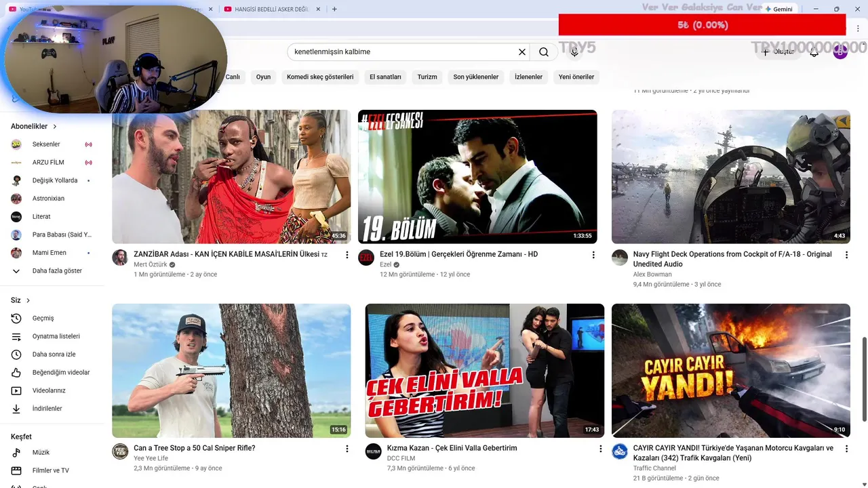This screenshot has height=488, width=868.
Task: Open title Kızma Kazan - Çek Elini Valla Gebertirim
Action: (452, 448)
